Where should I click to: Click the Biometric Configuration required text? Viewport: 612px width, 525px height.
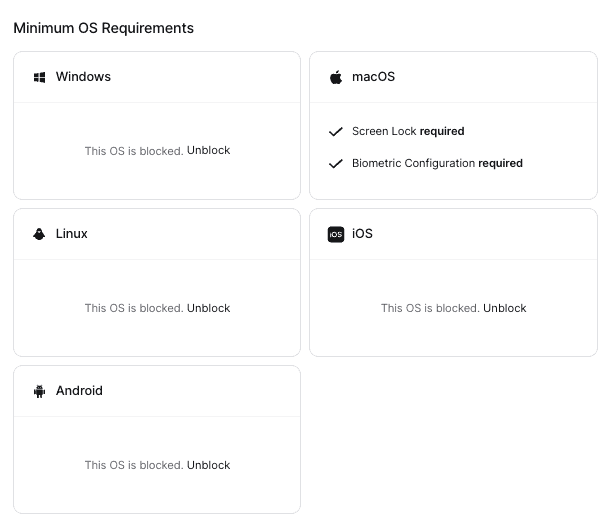point(437,163)
